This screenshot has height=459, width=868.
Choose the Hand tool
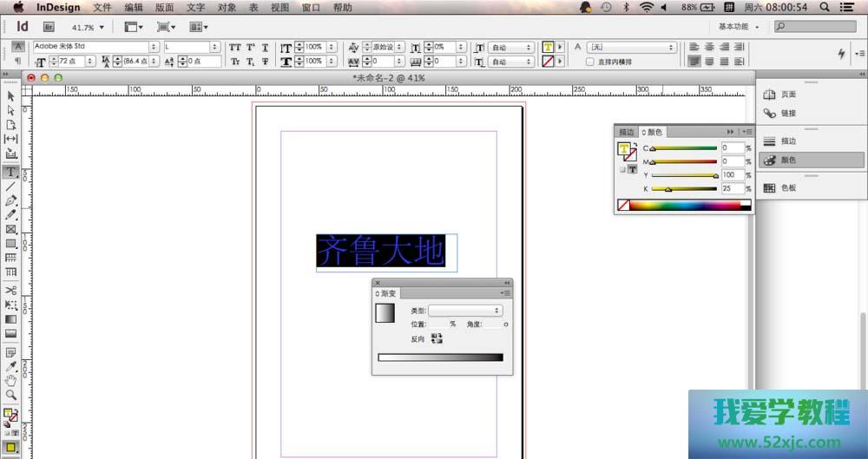(x=11, y=380)
